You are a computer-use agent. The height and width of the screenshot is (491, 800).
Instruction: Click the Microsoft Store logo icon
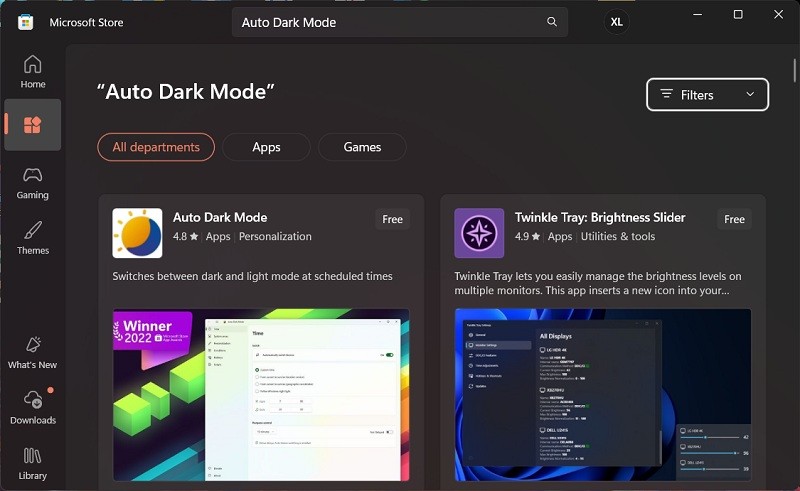coord(26,22)
